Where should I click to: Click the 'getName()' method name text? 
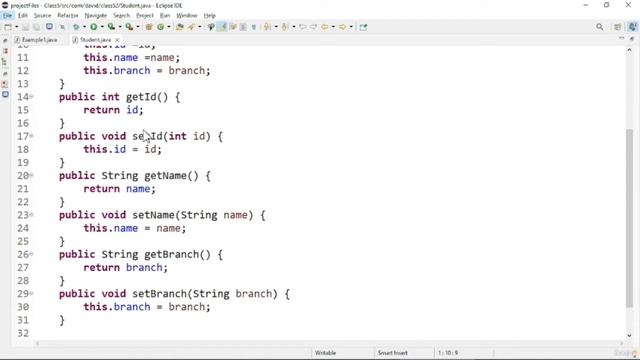pyautogui.click(x=171, y=176)
